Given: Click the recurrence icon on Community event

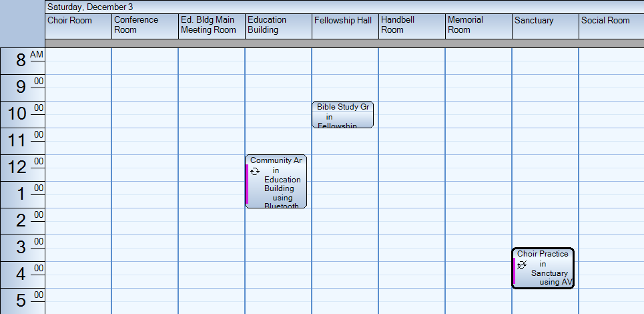Looking at the screenshot, I should tap(255, 171).
